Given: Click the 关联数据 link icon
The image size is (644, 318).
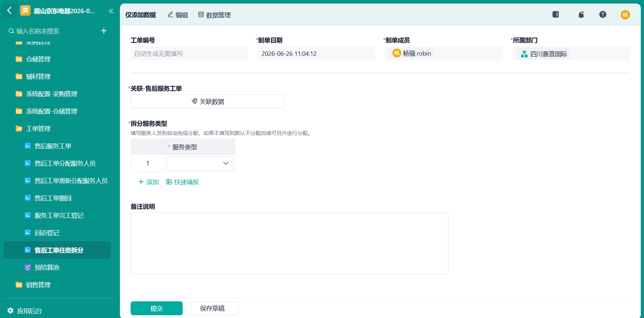Looking at the screenshot, I should pos(195,101).
